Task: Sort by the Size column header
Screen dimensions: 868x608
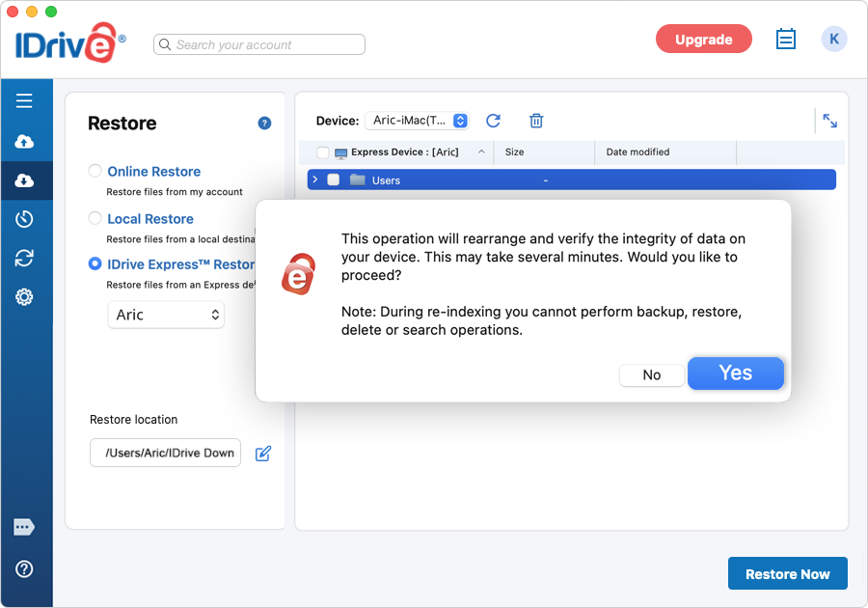Action: point(514,152)
